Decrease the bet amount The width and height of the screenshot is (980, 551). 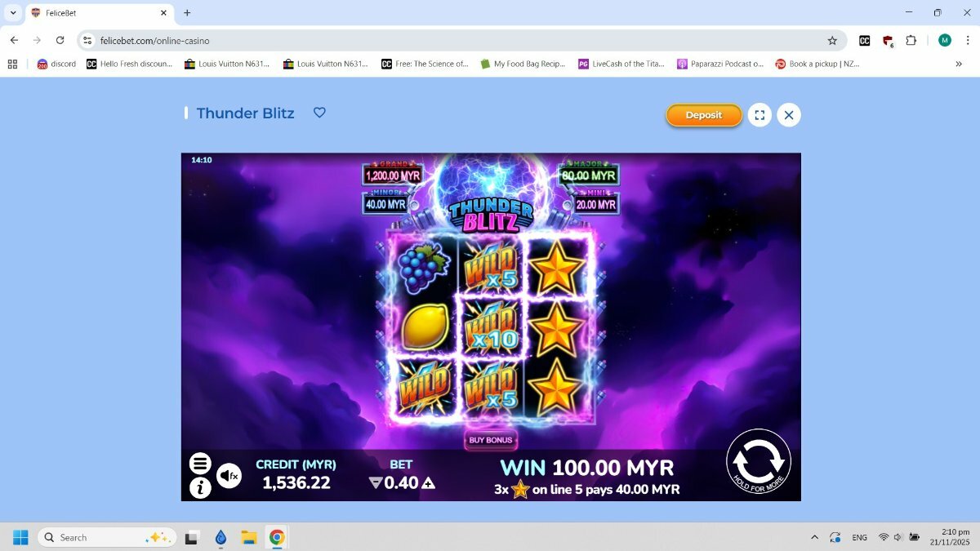coord(376,482)
